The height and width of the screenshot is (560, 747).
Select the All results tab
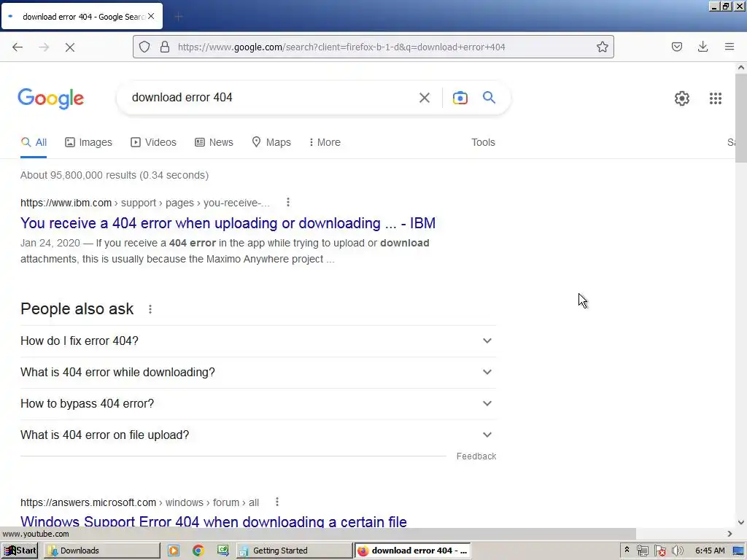pyautogui.click(x=34, y=142)
